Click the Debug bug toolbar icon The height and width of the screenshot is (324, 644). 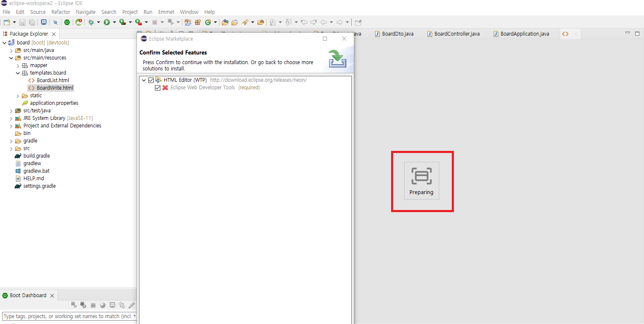tap(91, 22)
